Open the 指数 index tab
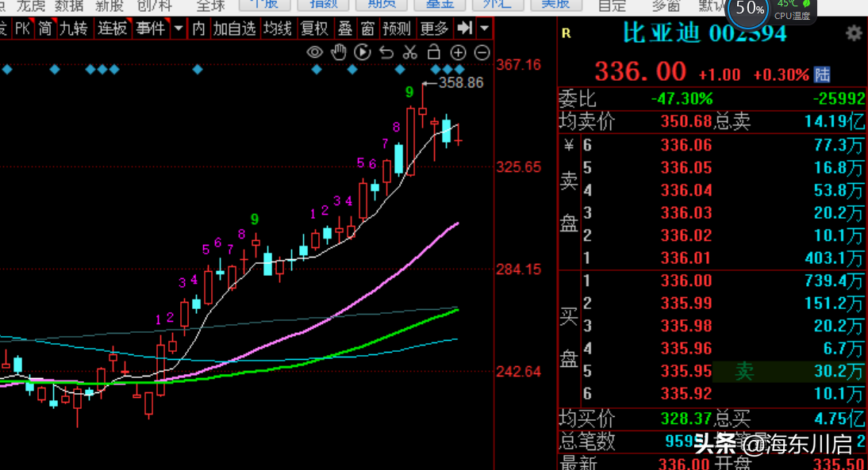The width and height of the screenshot is (868, 470). pyautogui.click(x=323, y=5)
